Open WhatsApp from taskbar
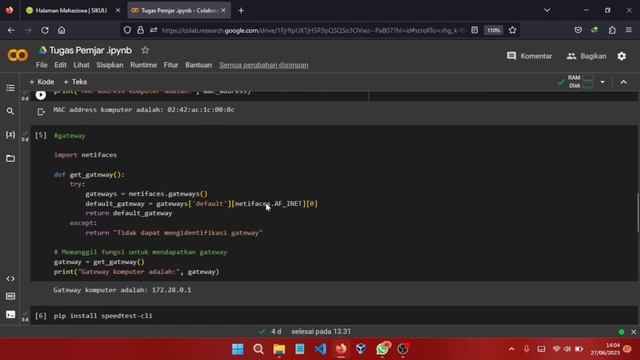The image size is (640, 360). (382, 349)
